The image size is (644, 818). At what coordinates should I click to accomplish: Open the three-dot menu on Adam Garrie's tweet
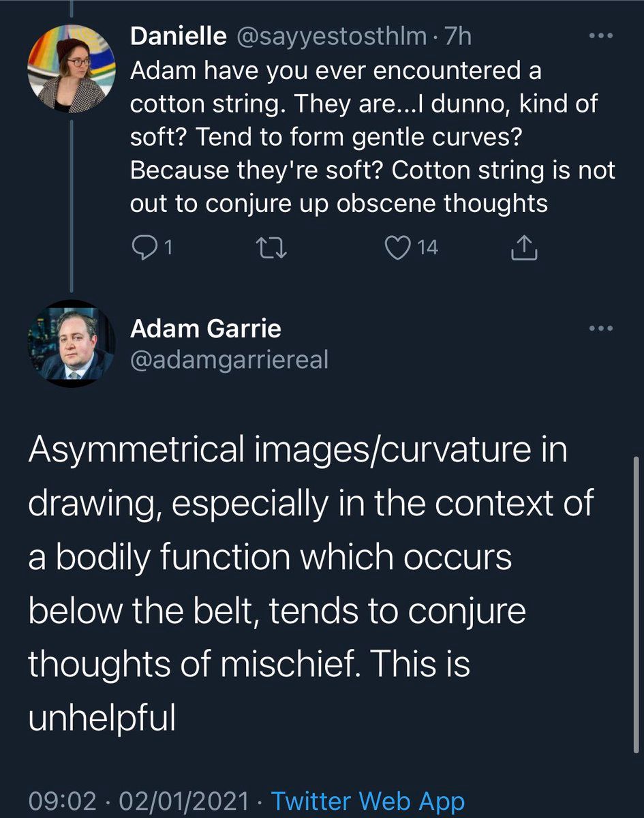pyautogui.click(x=601, y=329)
